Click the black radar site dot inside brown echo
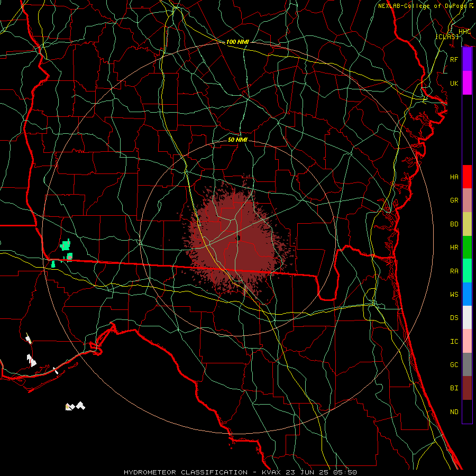The width and height of the screenshot is (476, 476). click(239, 237)
